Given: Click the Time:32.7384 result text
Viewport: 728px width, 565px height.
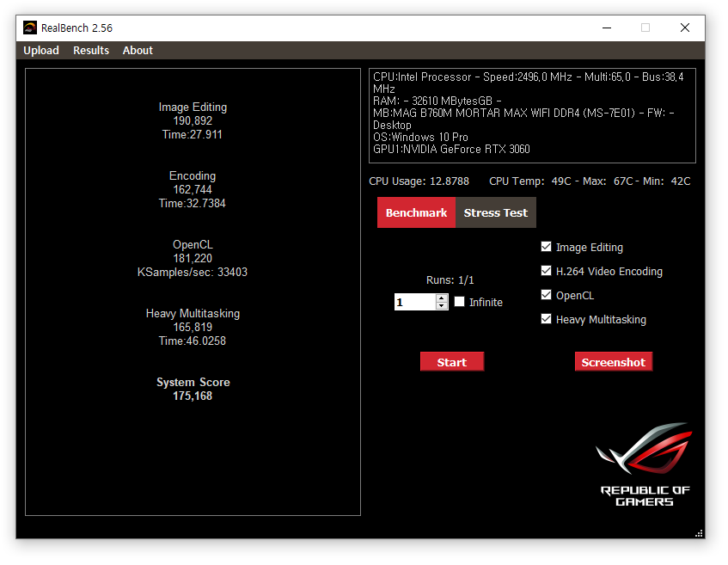Looking at the screenshot, I should point(193,204).
